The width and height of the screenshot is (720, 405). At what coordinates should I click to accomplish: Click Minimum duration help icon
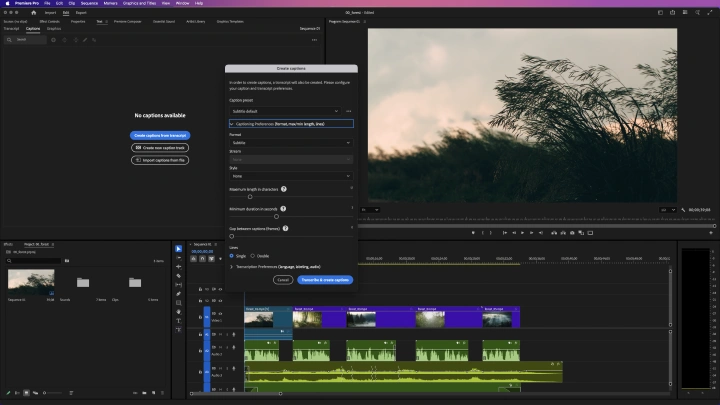283,209
